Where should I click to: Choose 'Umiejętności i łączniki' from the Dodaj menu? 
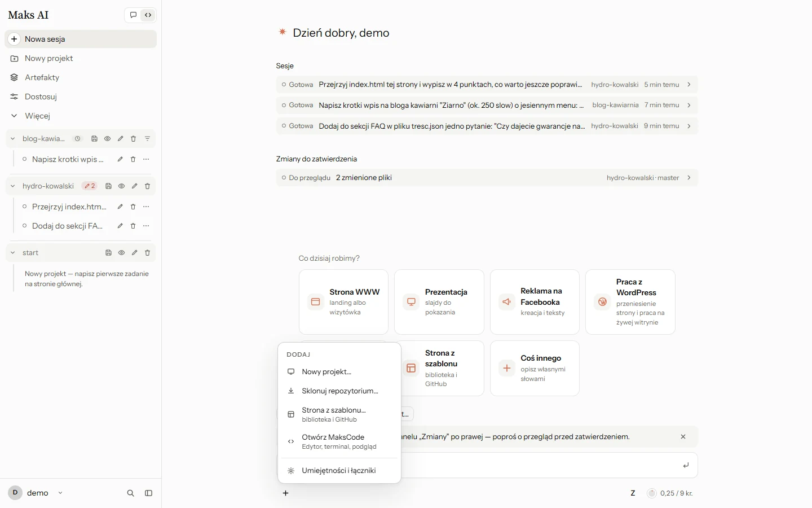click(339, 471)
